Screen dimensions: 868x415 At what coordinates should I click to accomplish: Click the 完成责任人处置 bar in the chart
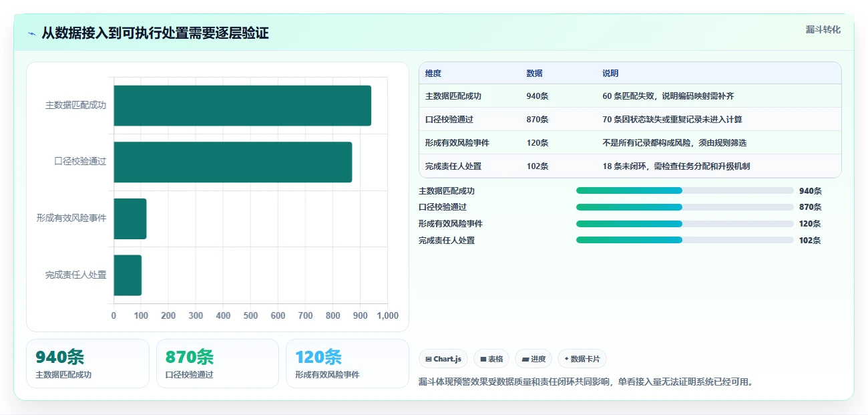[128, 275]
